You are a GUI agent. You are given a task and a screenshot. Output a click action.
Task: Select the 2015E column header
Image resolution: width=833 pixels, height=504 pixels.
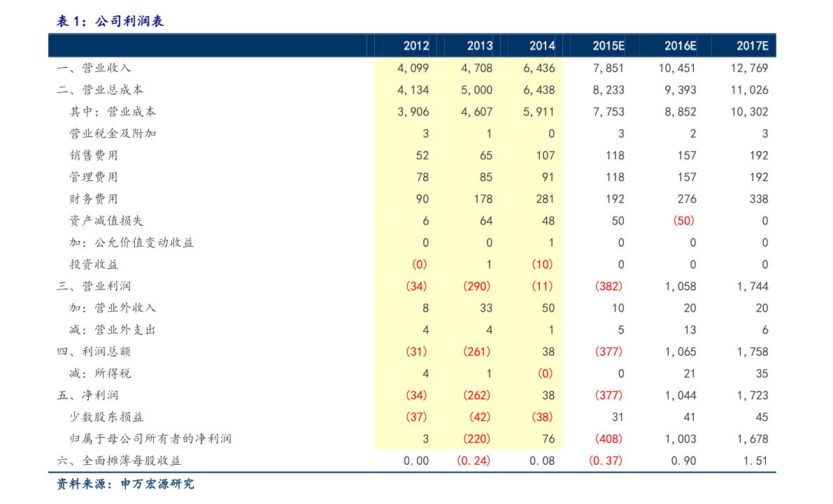pyautogui.click(x=608, y=45)
